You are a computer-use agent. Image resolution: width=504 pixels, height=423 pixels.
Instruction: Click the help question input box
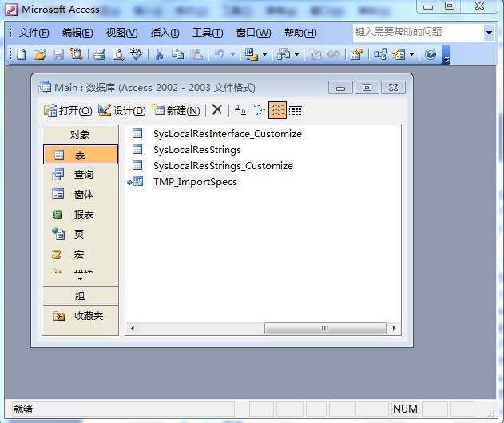[419, 33]
